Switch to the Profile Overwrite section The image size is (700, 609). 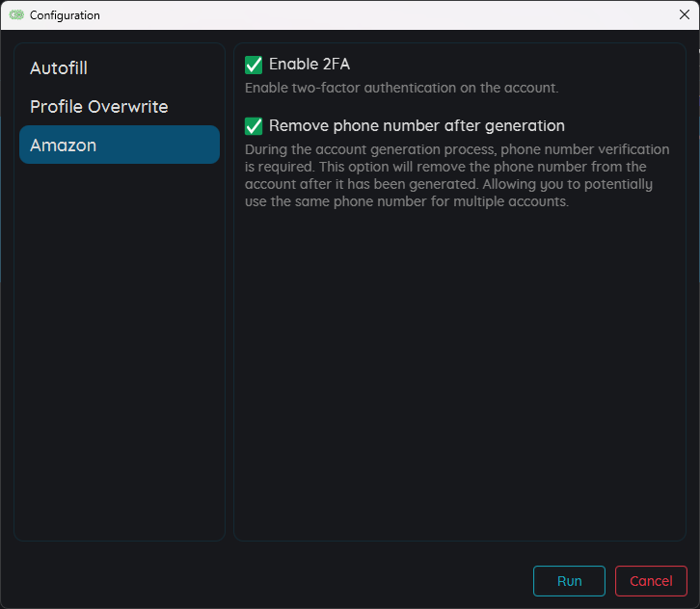click(x=98, y=107)
